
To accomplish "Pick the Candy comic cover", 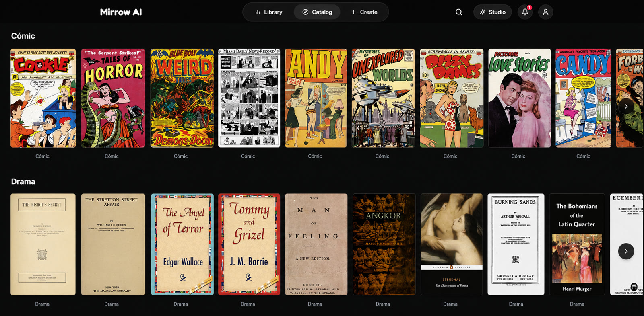I will pos(583,98).
